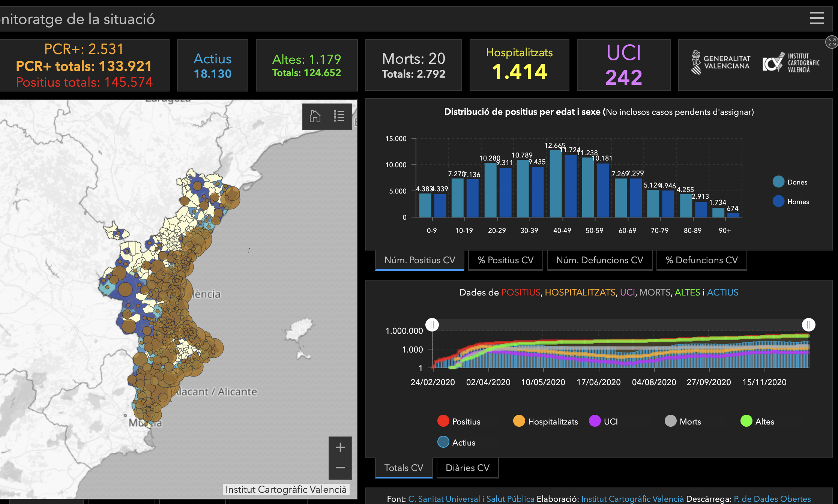Select the Diàries CV tab

click(467, 468)
